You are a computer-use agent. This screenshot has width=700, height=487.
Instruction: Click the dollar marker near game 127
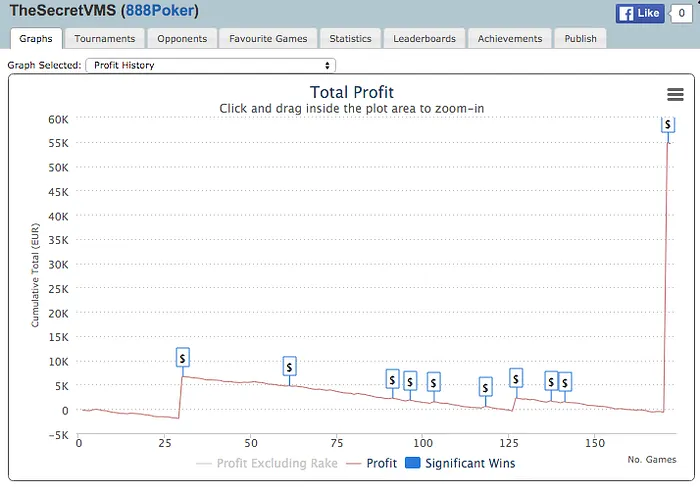(516, 377)
